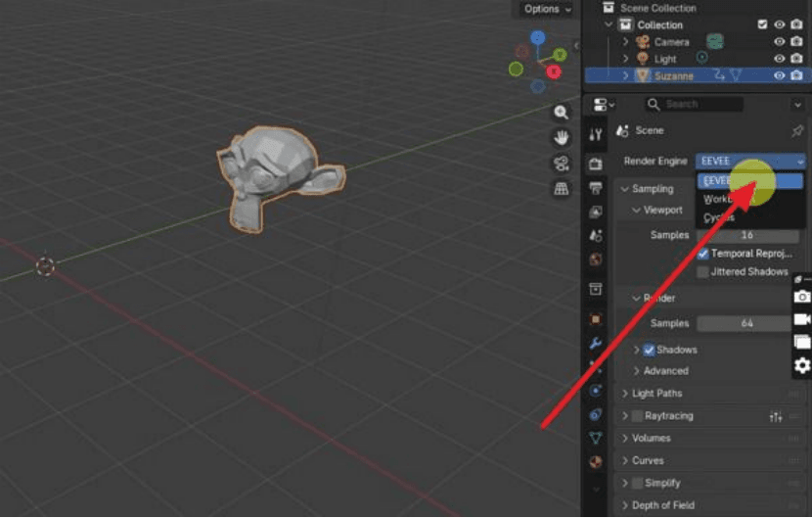Open the Object Data green triangle tab
Viewport: 812px width, 518px height.
(x=596, y=438)
